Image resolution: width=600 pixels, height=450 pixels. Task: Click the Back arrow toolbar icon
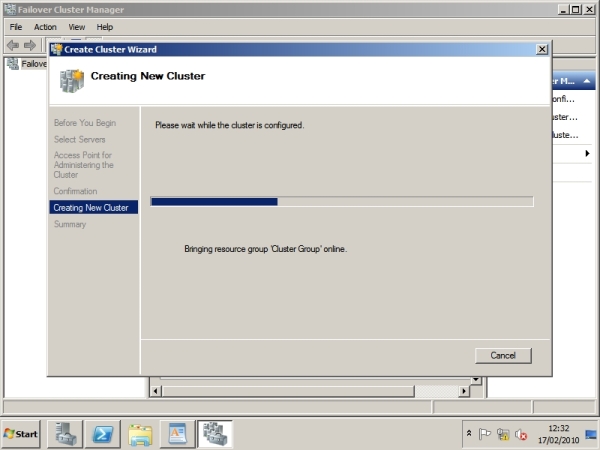[13, 45]
